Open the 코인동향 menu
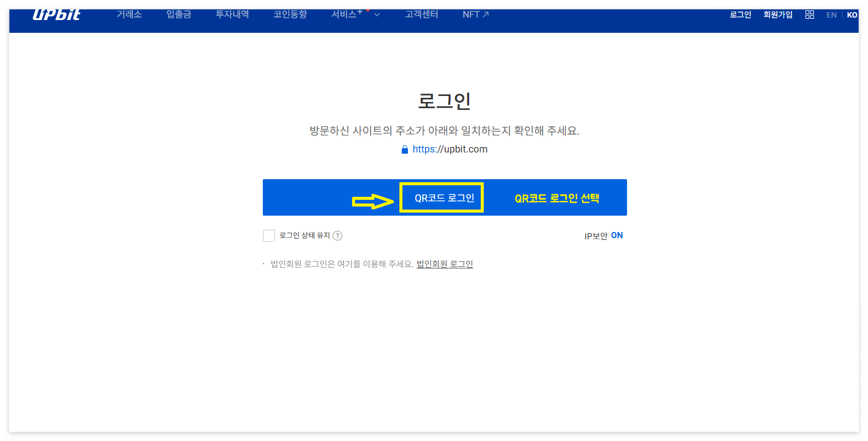Viewport: 868px width, 441px height. (x=290, y=14)
